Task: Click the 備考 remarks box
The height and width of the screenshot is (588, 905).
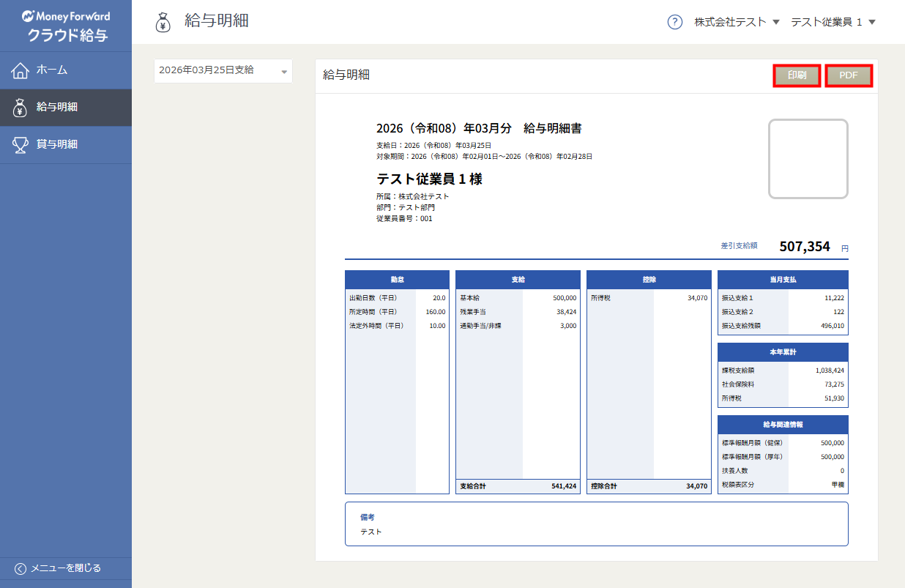Action: (x=596, y=524)
